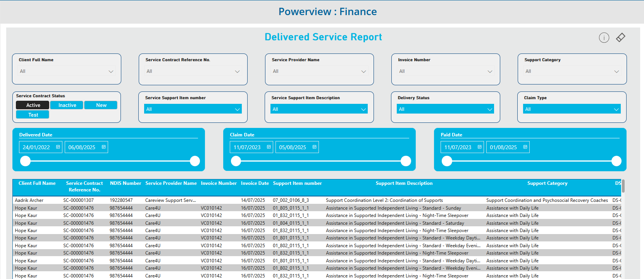
Task: Open Service Support Item number dropdown
Action: coord(193,109)
